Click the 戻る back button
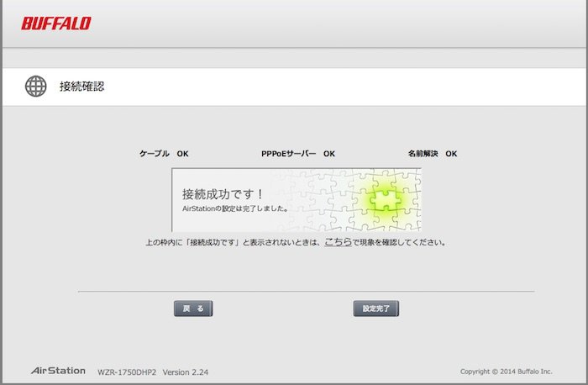This screenshot has height=385, width=588. pos(193,309)
